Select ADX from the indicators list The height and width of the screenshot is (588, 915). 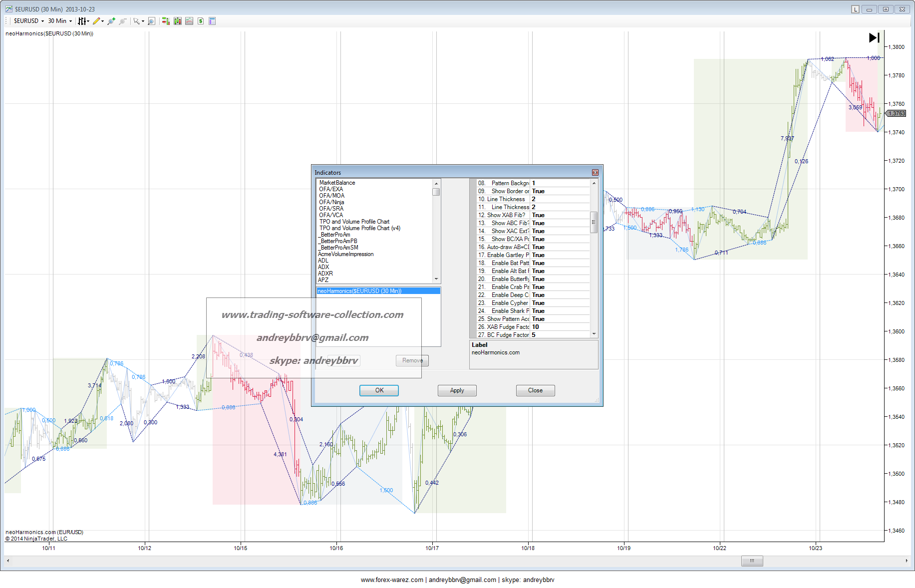[x=323, y=267]
